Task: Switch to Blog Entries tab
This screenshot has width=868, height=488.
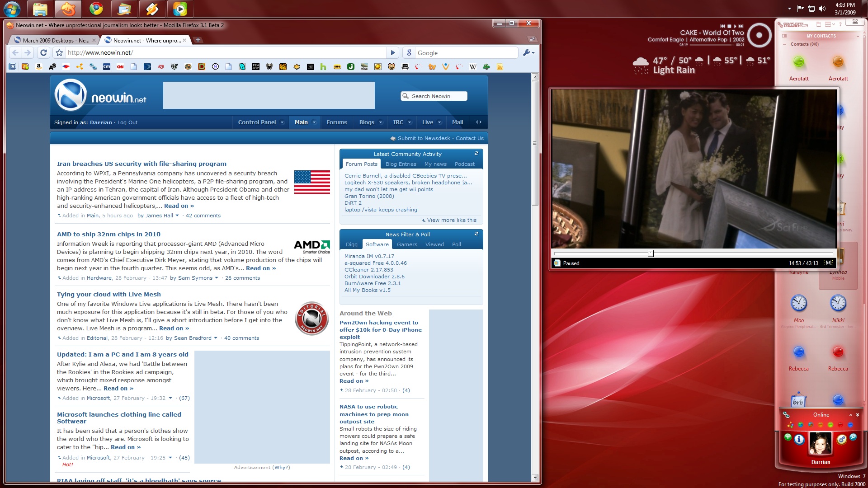Action: pos(401,164)
